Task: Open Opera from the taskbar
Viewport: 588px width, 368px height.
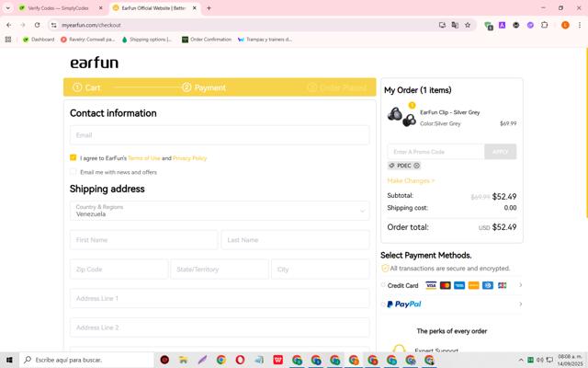Action: coord(240,360)
